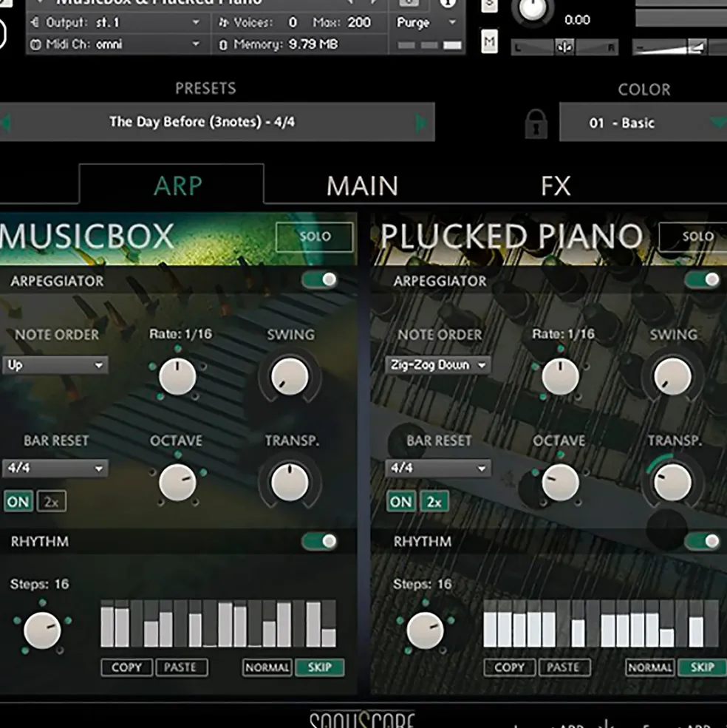Viewport: 727px width, 728px height.
Task: Click the Midi Ch icon left of omni
Action: 35,44
